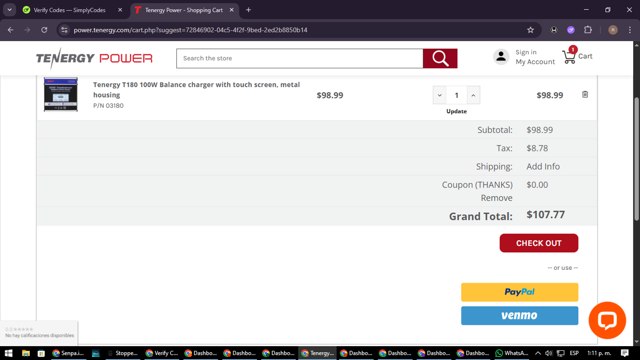Viewport: 640px width, 360px height.
Task: Close the Verify Codes SimplyCodes tab
Action: point(120,10)
